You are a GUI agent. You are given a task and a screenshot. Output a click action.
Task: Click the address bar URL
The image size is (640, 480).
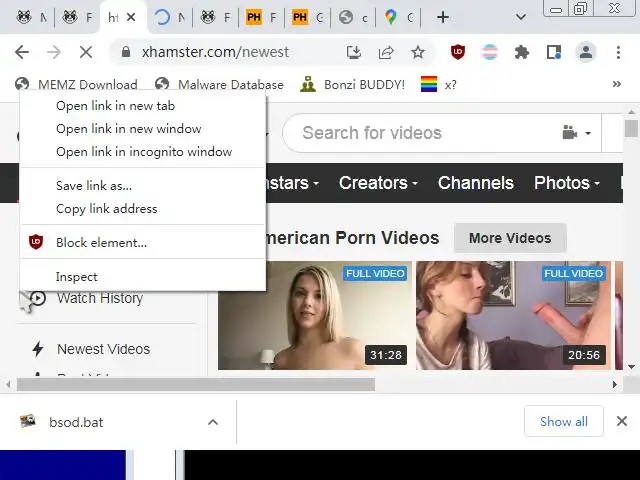click(216, 52)
